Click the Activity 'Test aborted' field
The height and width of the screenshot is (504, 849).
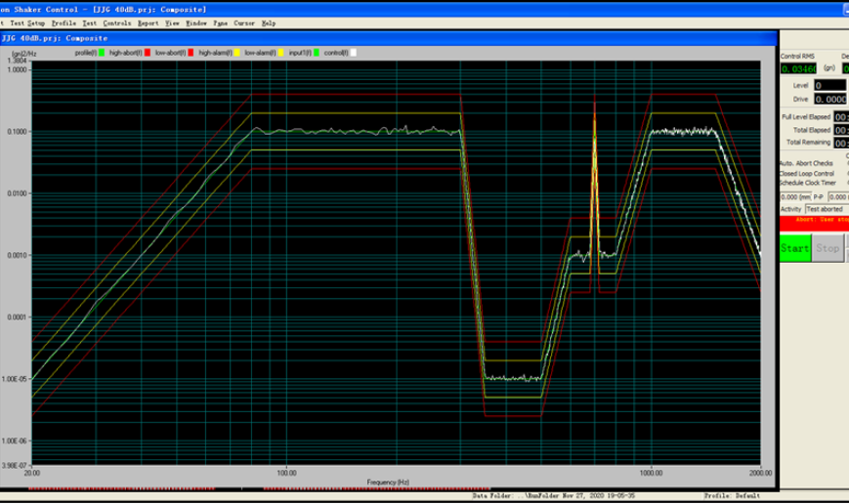pos(827,209)
